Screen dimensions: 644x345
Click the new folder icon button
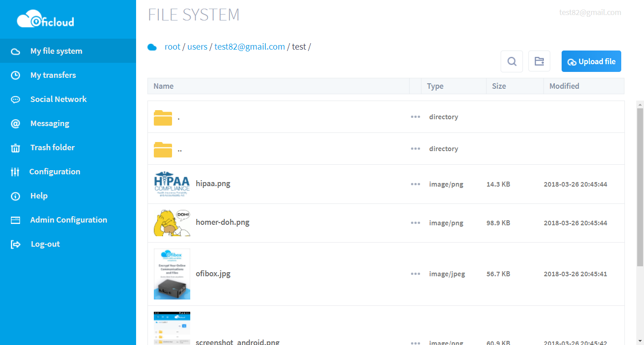click(539, 61)
